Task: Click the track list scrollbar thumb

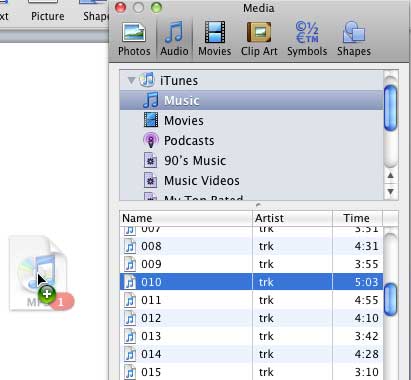Action: pos(390,299)
